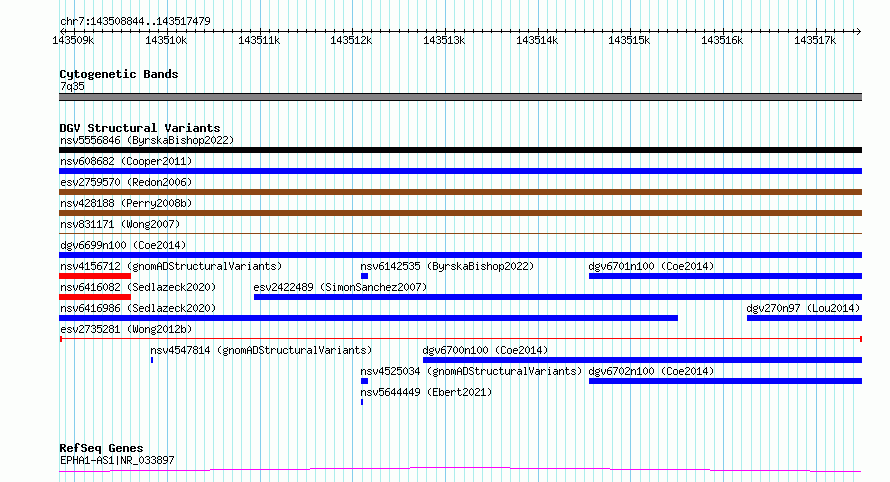Select the small blue box under nsv4525034

click(364, 381)
